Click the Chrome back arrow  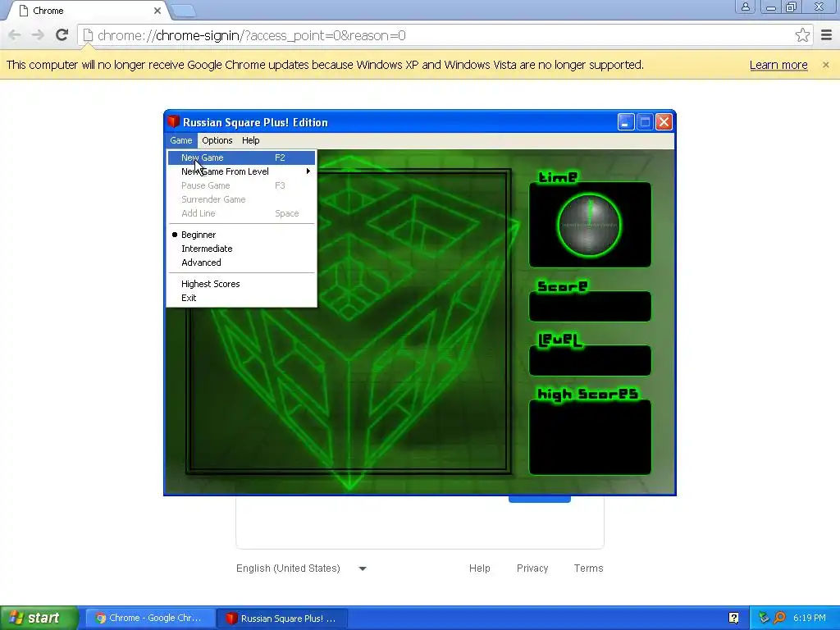point(15,35)
